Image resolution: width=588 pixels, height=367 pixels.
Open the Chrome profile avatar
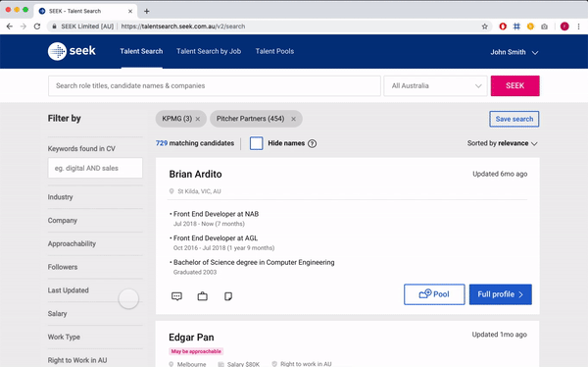tap(564, 26)
